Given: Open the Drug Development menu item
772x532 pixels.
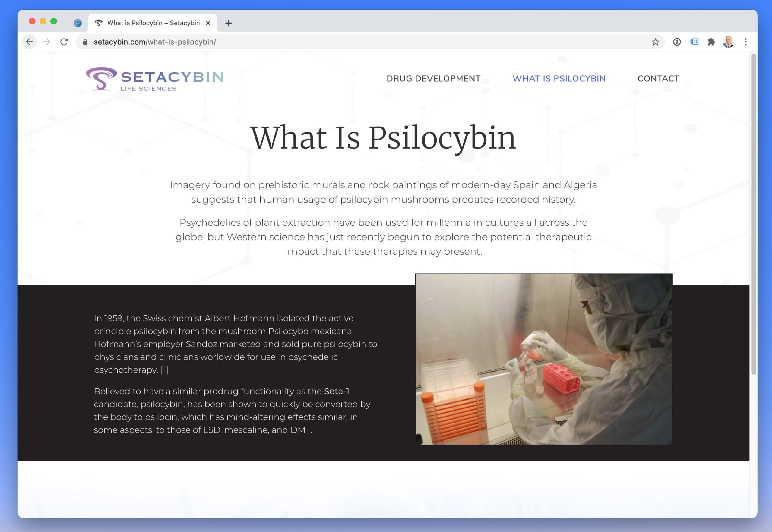Looking at the screenshot, I should (433, 79).
